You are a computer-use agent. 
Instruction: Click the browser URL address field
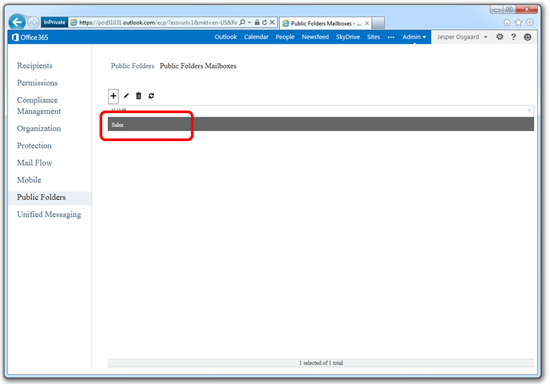(x=158, y=22)
